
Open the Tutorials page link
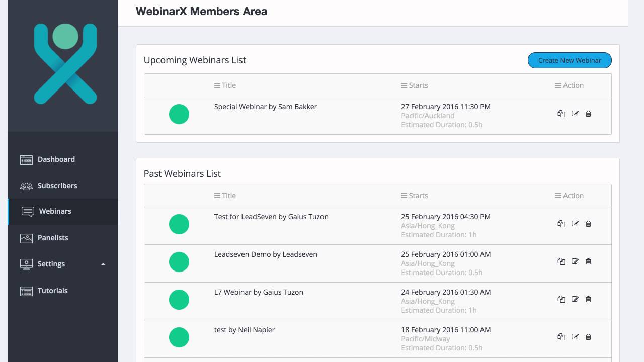click(x=52, y=291)
